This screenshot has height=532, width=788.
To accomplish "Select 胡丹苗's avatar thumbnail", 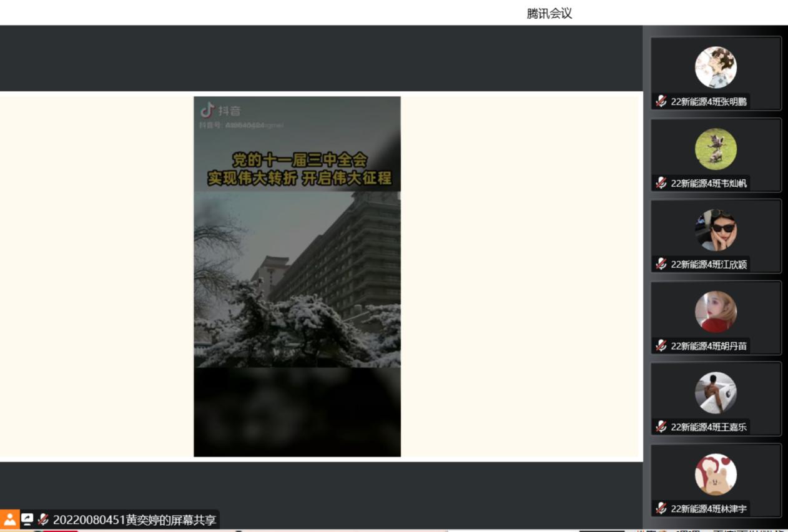I will click(716, 312).
